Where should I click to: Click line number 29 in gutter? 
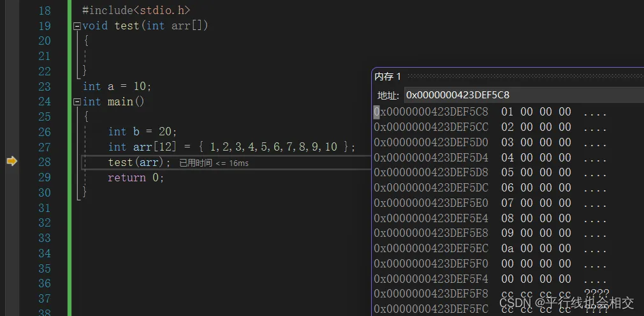(x=45, y=177)
